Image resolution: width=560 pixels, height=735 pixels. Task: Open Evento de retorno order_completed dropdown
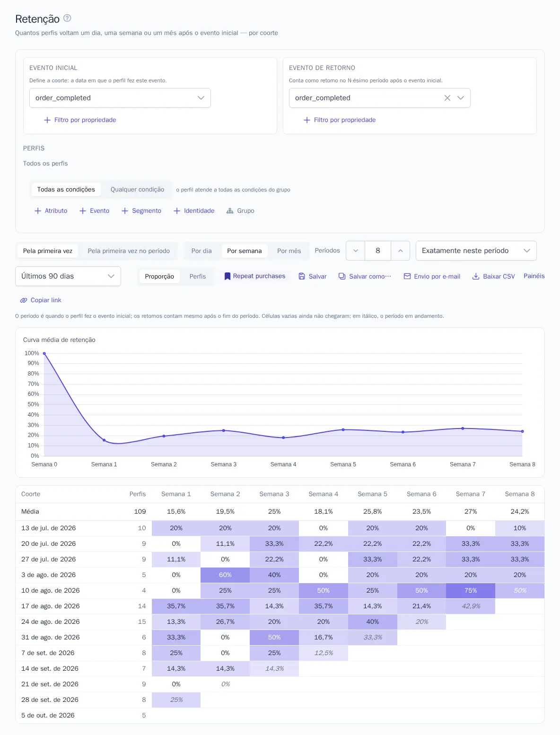click(x=380, y=98)
